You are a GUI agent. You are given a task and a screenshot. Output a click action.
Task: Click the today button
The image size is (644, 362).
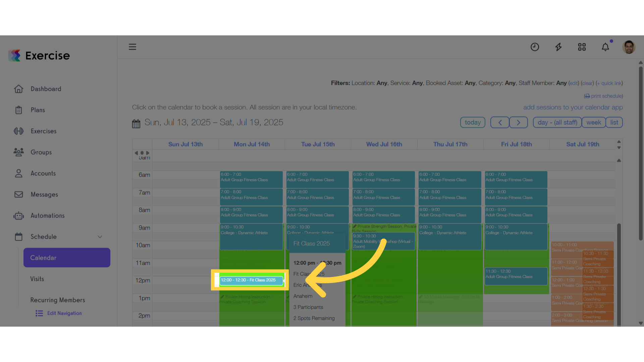473,123
